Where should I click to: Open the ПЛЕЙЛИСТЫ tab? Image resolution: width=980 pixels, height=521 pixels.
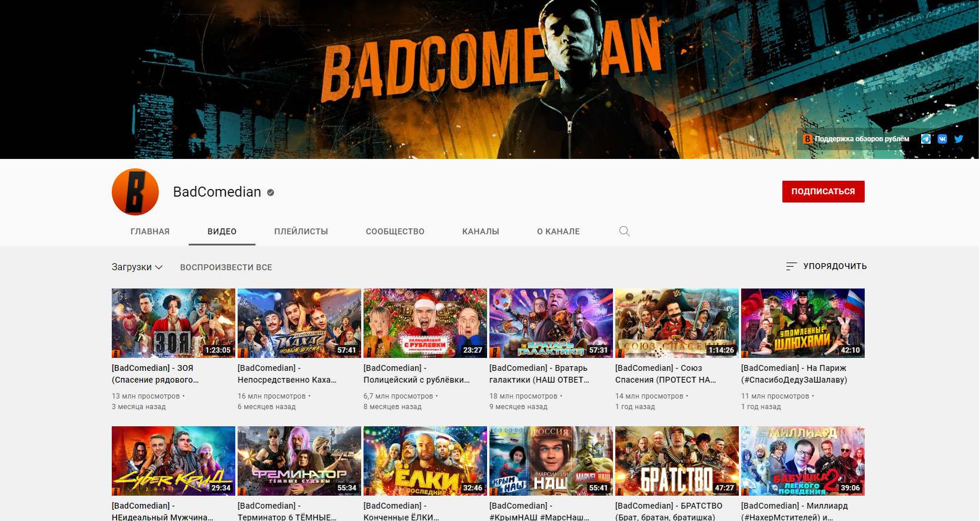(301, 231)
